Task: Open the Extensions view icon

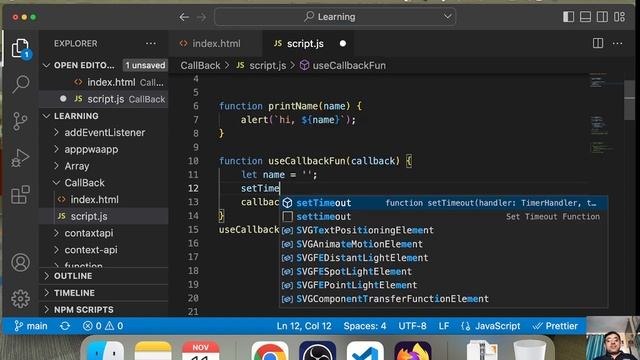Action: (20, 195)
